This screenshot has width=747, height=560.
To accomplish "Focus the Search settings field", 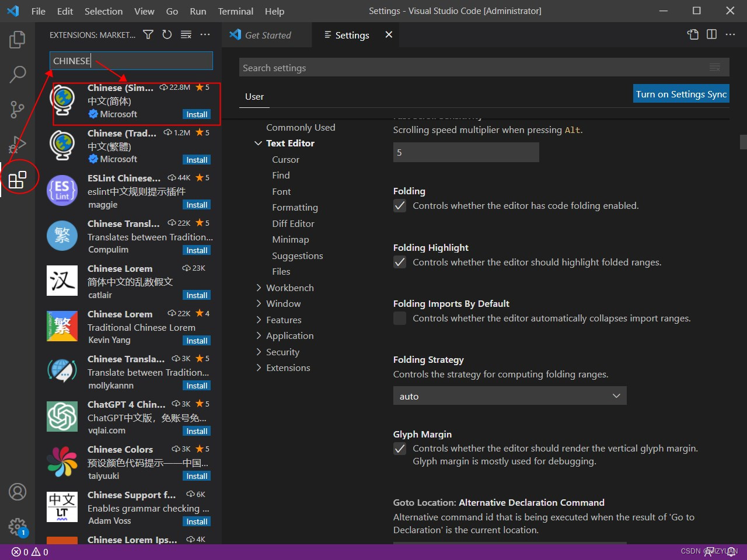I will click(484, 68).
